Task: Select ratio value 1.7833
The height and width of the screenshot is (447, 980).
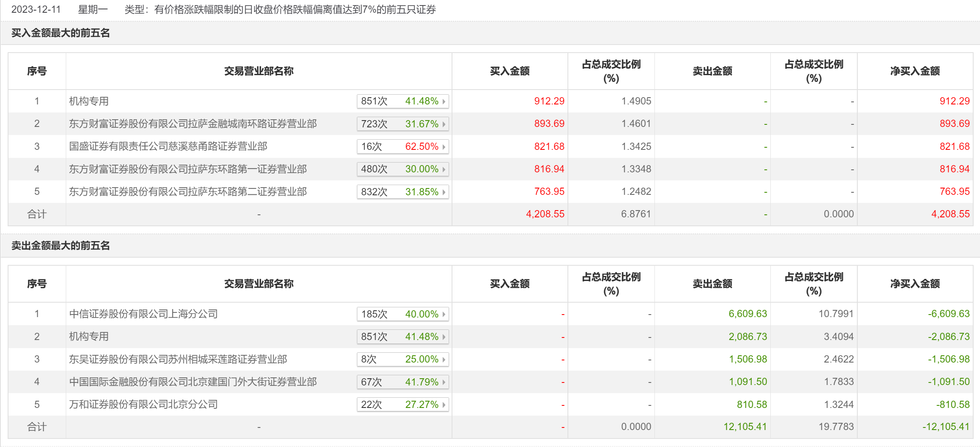Action: click(x=838, y=382)
